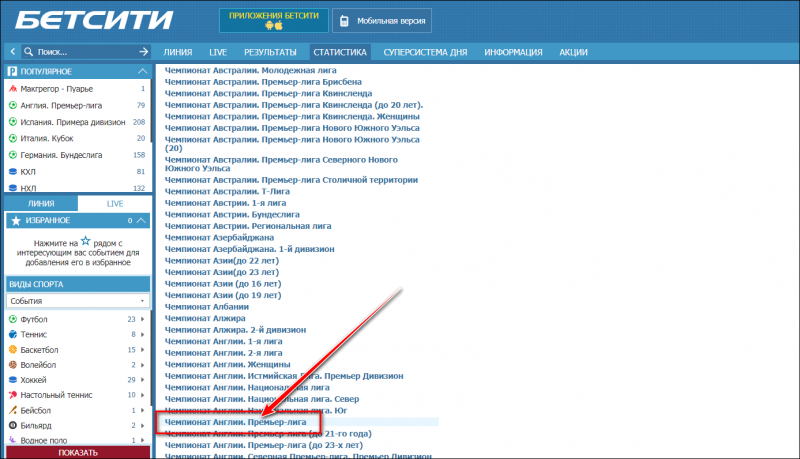Open Чемпионат Австрии. Бундеслига link
800x459 pixels.
coord(232,215)
